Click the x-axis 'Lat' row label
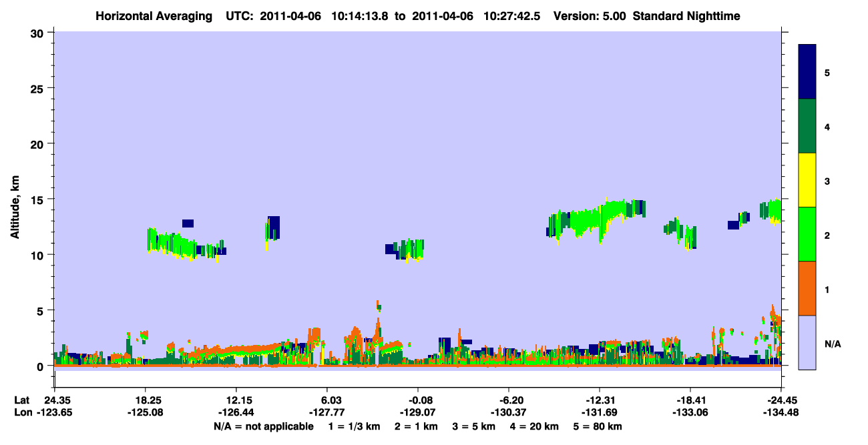Viewport: 868px width, 445px height. click(21, 400)
